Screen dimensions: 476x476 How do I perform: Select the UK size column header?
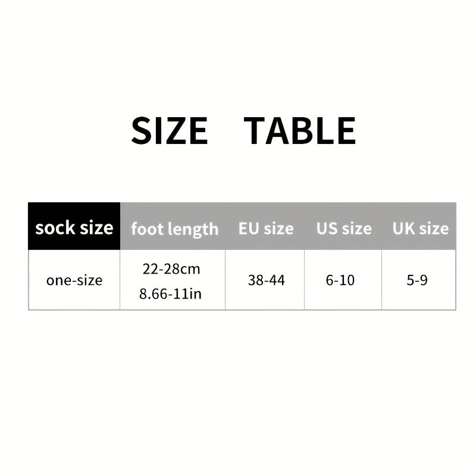pos(420,228)
